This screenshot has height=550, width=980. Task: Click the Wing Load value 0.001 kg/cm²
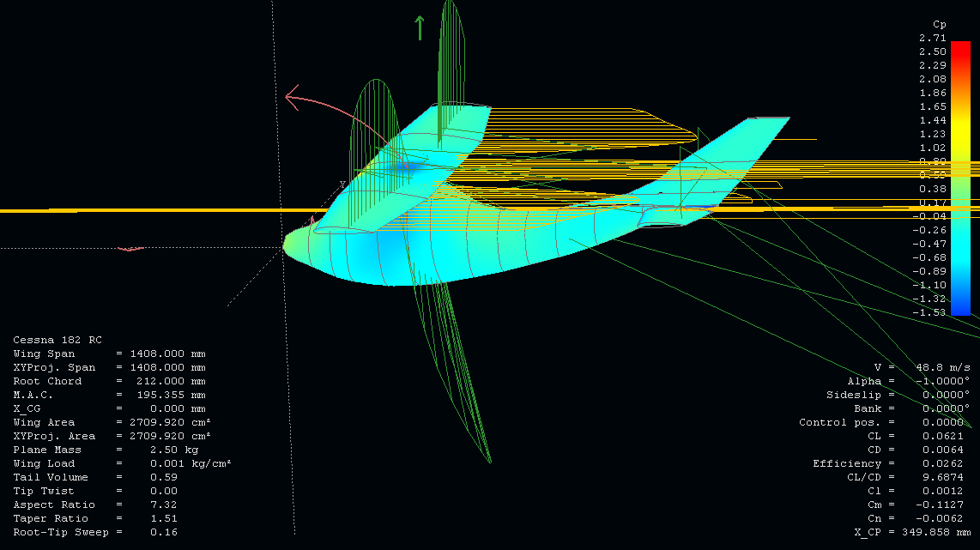191,463
